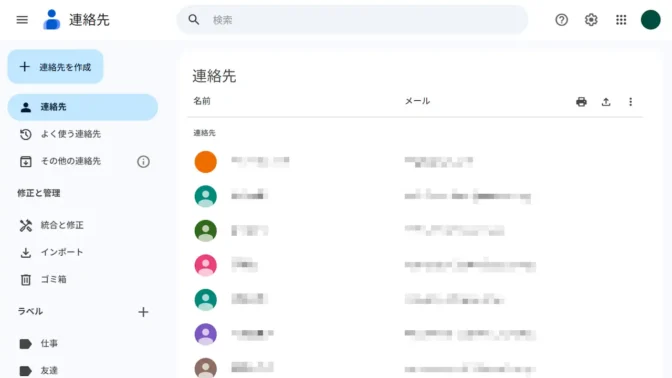Click the tools icon of 統合と修正
The image size is (672, 378).
click(26, 225)
